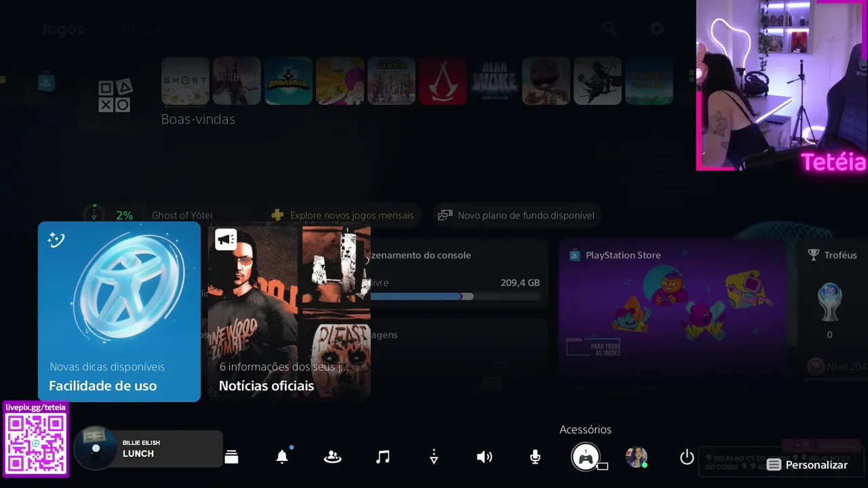Select the Sackboy game tile

pos(546,81)
